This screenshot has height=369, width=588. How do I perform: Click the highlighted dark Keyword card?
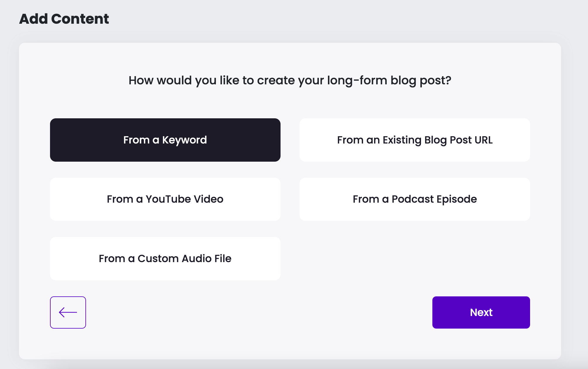(x=165, y=140)
